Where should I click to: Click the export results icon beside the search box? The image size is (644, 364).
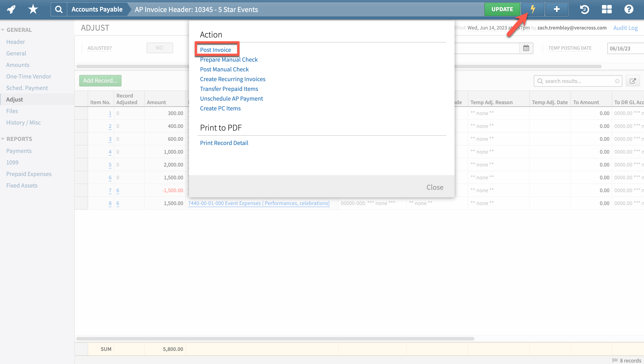633,81
